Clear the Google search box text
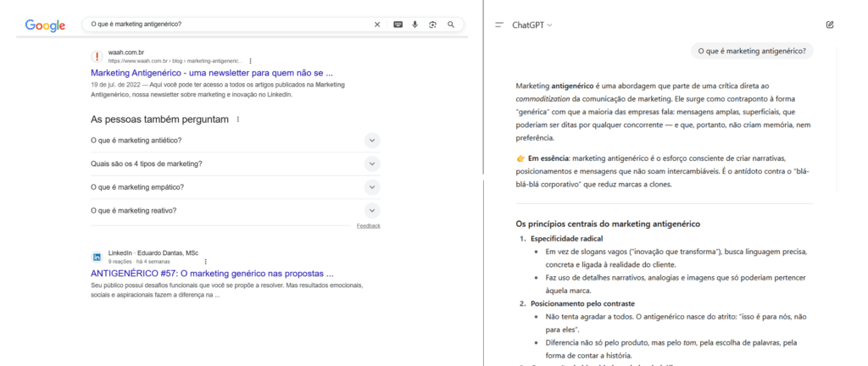868x366 pixels. 377,25
